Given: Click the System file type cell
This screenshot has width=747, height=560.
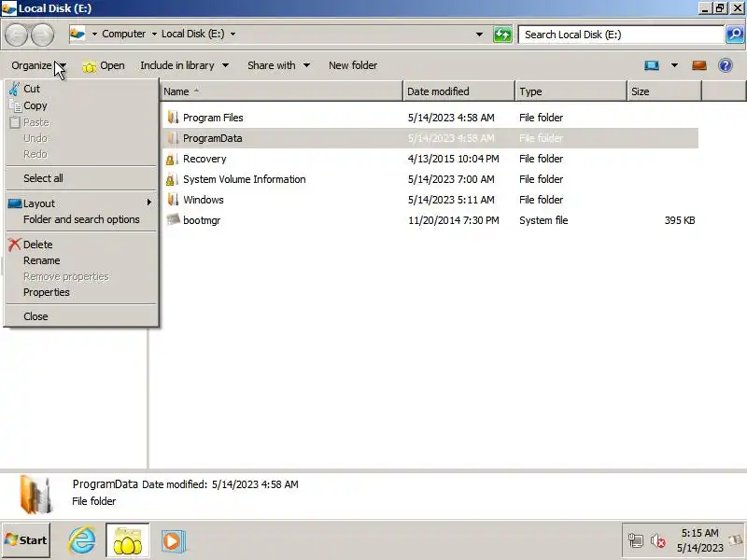Looking at the screenshot, I should pos(543,220).
